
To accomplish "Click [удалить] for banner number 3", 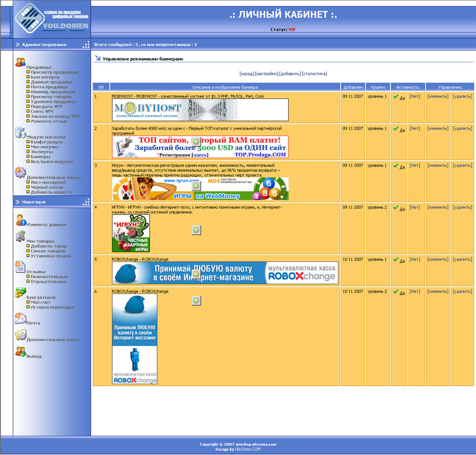I will pos(462,165).
